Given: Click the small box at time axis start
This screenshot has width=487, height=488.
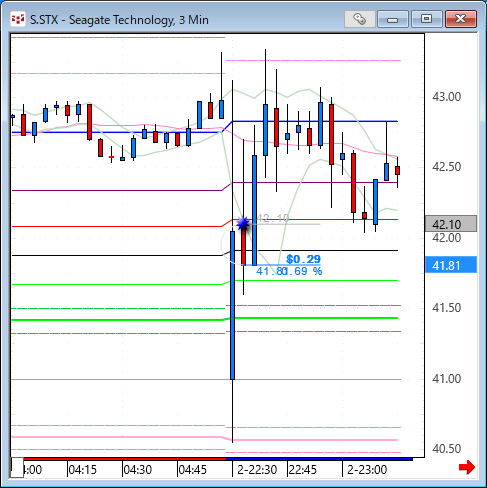Looking at the screenshot, I should coord(17,468).
